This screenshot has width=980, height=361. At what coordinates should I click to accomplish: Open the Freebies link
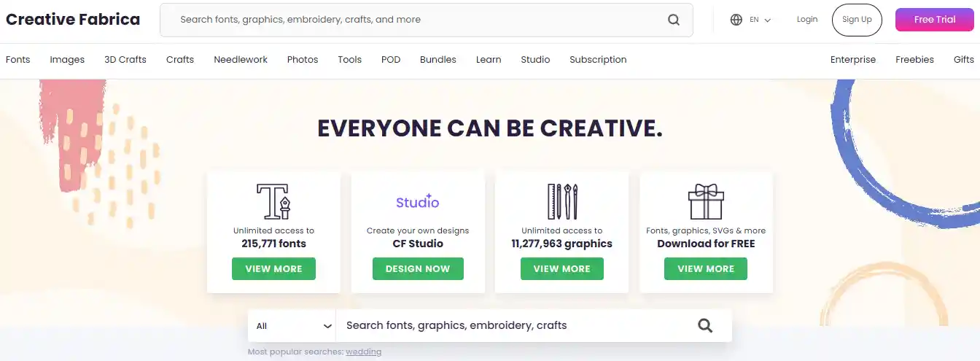[x=914, y=60]
